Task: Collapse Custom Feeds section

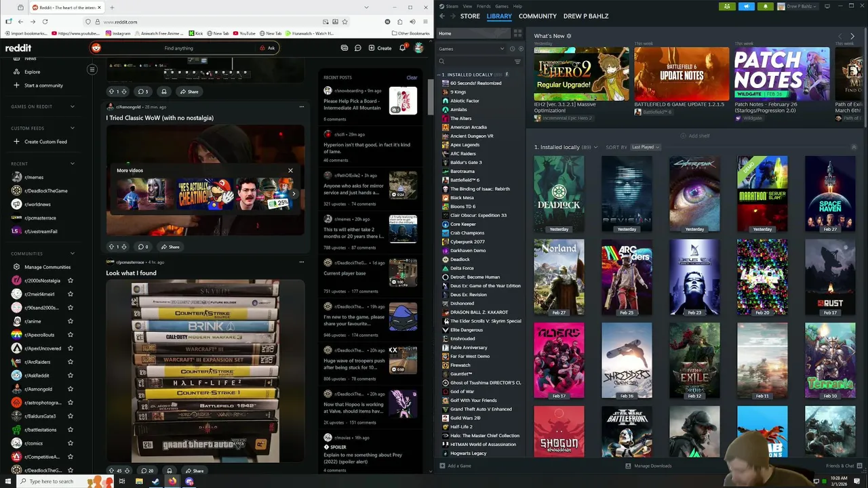Action: point(73,128)
